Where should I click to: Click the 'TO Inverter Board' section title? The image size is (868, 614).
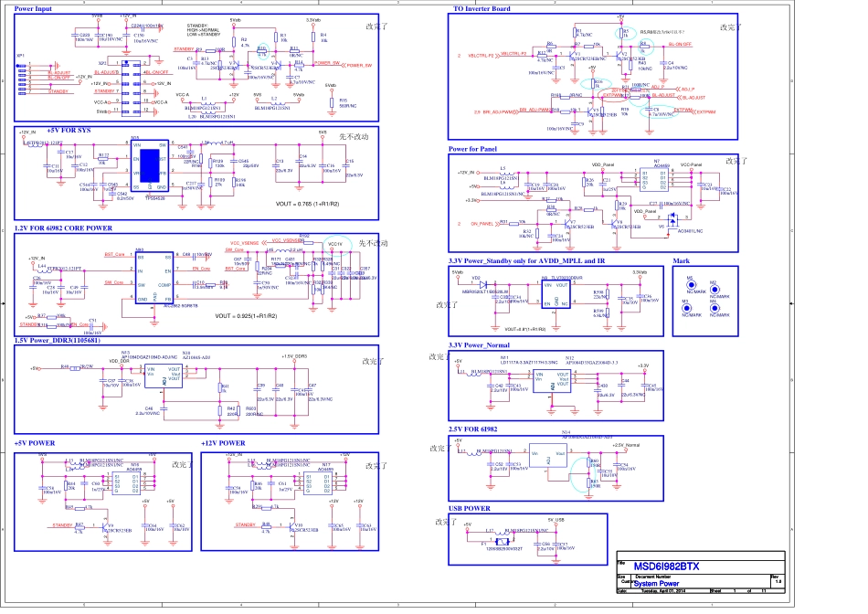(482, 8)
